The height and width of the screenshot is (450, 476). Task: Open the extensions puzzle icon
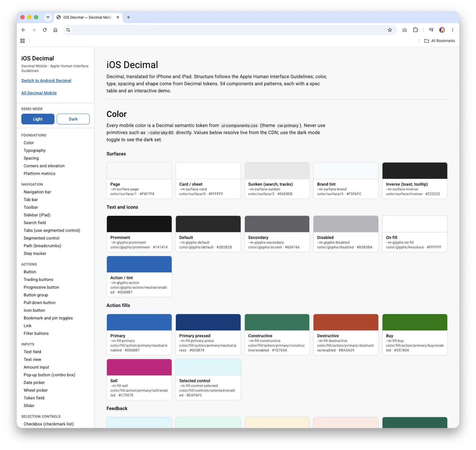coord(415,30)
